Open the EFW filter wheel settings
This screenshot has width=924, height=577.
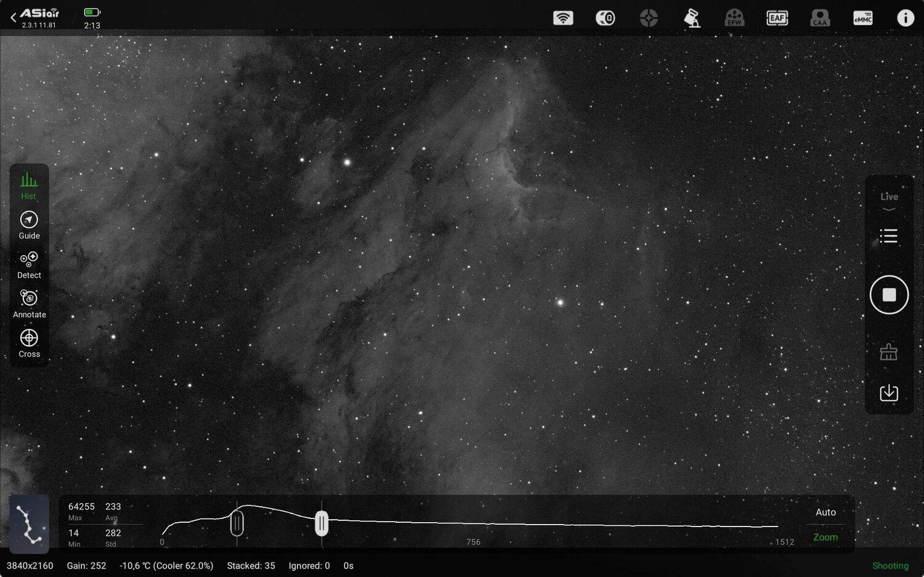click(734, 17)
